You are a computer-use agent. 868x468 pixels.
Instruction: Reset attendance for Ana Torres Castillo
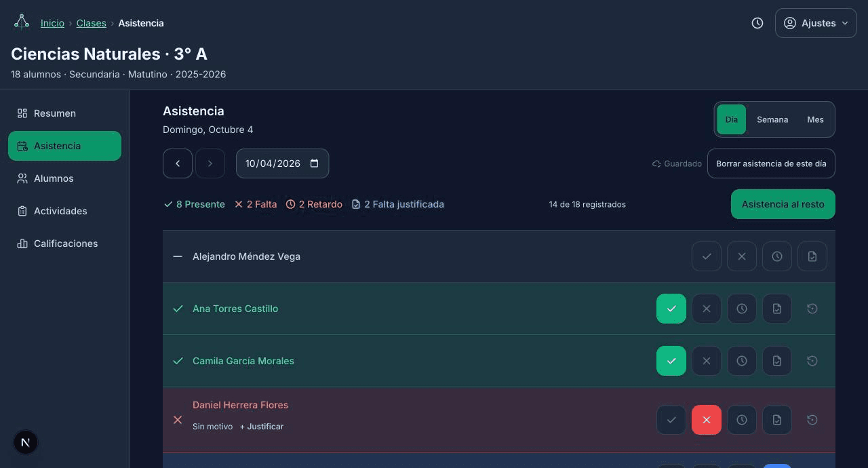coord(812,309)
